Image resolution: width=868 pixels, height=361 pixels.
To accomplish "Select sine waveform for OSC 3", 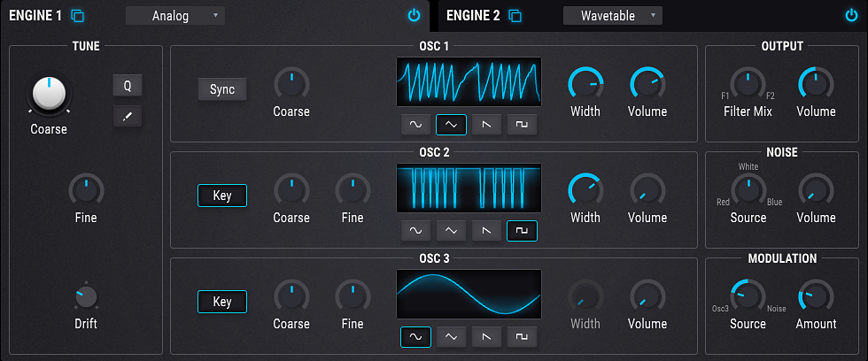I will [415, 337].
